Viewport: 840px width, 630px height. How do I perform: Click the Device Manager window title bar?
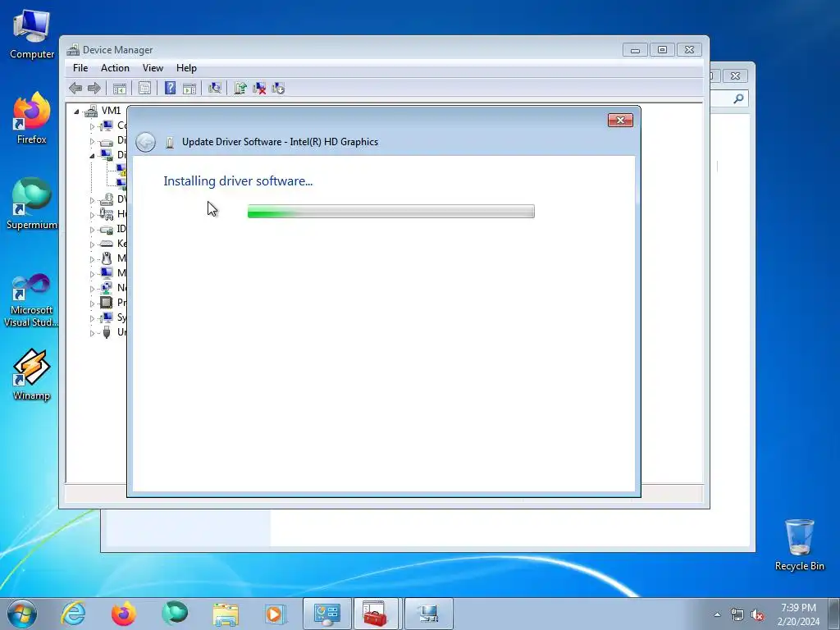point(343,50)
